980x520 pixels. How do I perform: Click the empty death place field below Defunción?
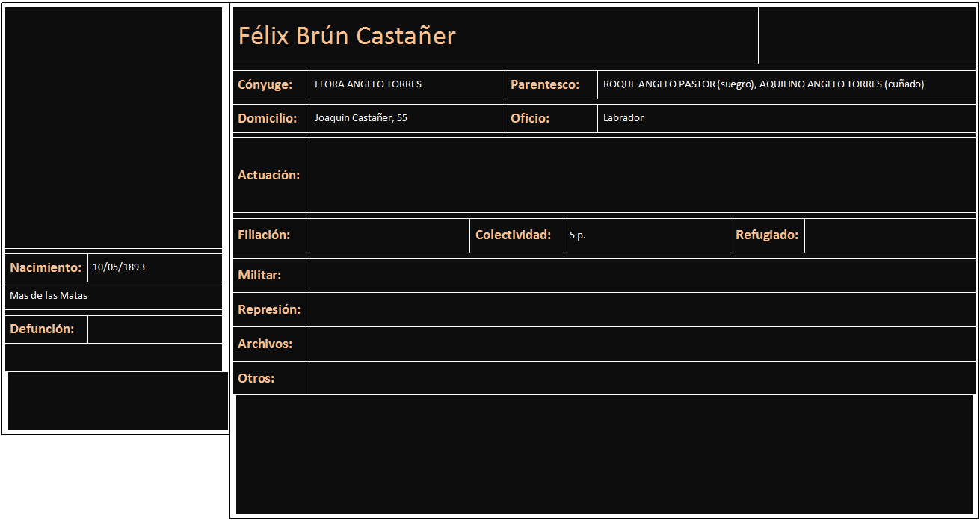pyautogui.click(x=114, y=357)
